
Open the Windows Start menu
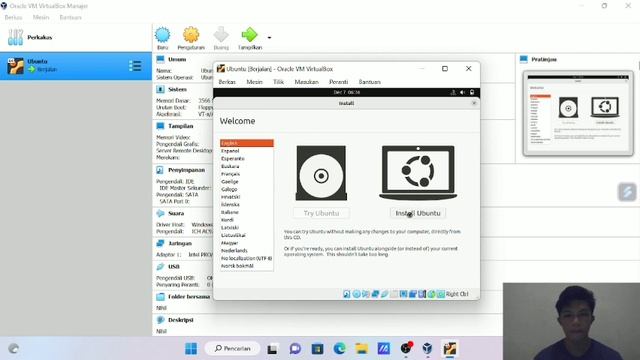(191, 349)
